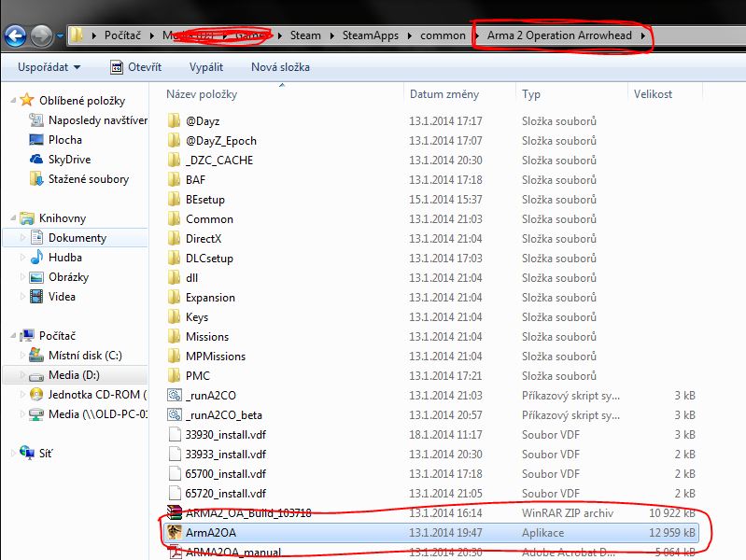The height and width of the screenshot is (560, 746).
Task: Navigate to common in the breadcrumb
Action: tap(443, 35)
